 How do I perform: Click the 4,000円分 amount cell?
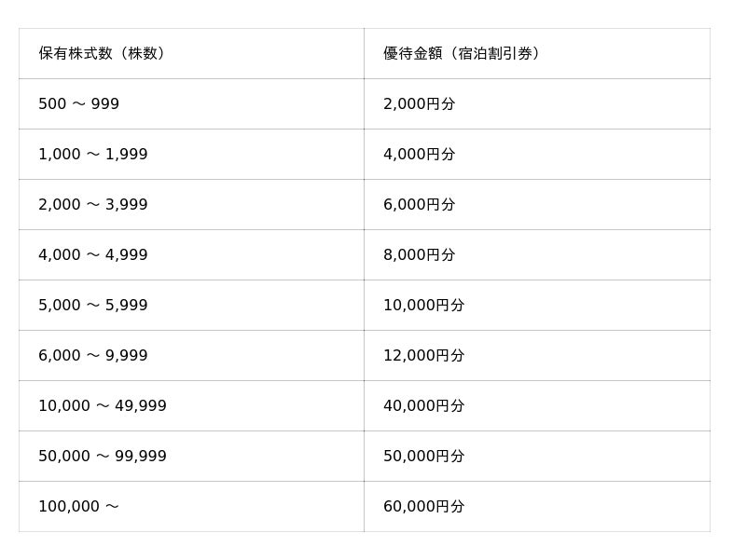coord(420,155)
